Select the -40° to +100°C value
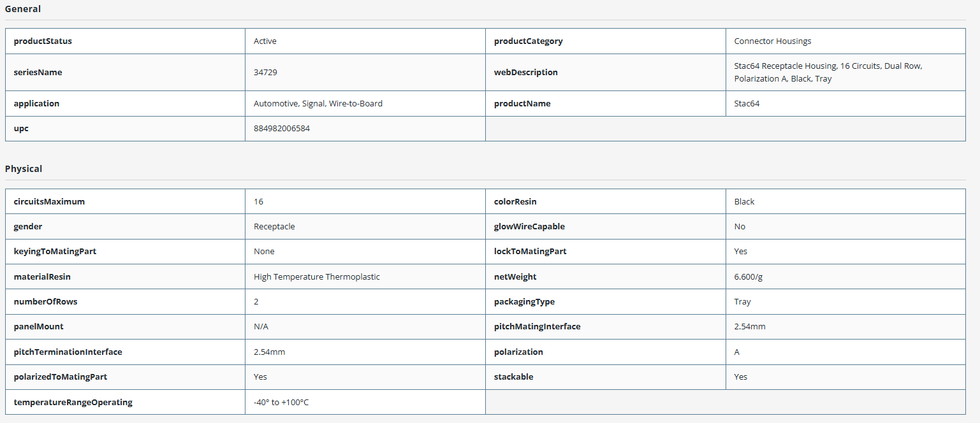980x423 pixels. pyautogui.click(x=281, y=402)
